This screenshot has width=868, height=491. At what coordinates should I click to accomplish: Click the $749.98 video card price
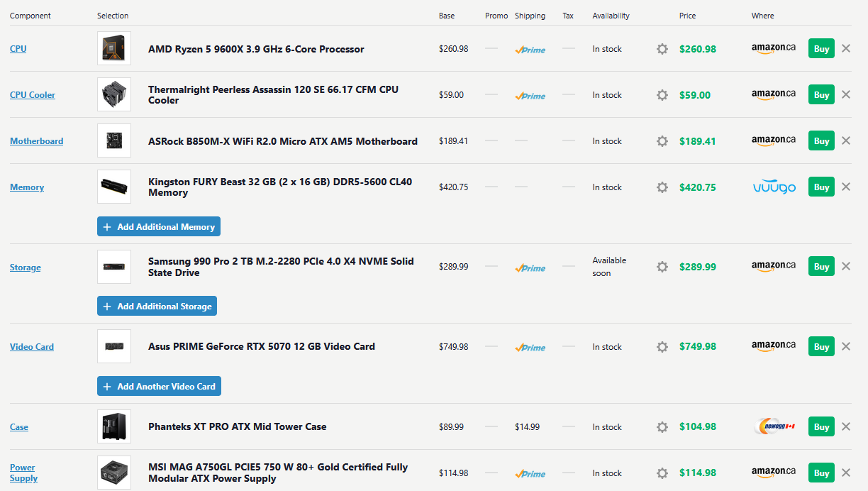[698, 347]
